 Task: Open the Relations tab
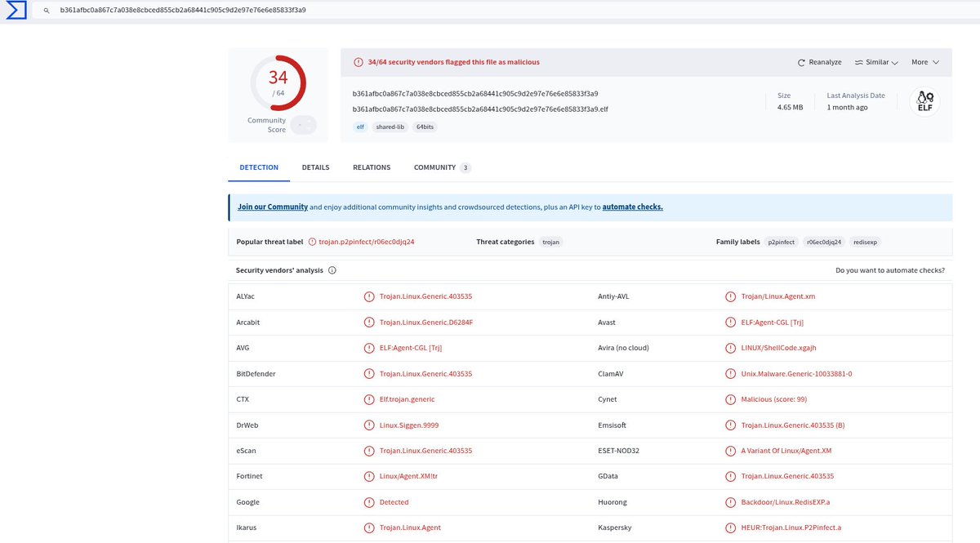[372, 167]
